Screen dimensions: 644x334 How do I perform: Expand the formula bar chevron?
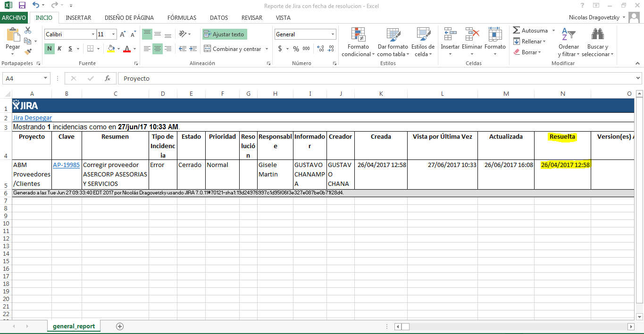click(x=638, y=78)
